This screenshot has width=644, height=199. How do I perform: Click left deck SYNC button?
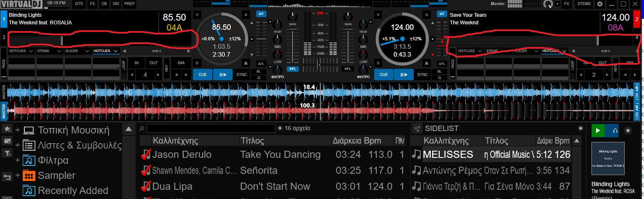point(241,75)
